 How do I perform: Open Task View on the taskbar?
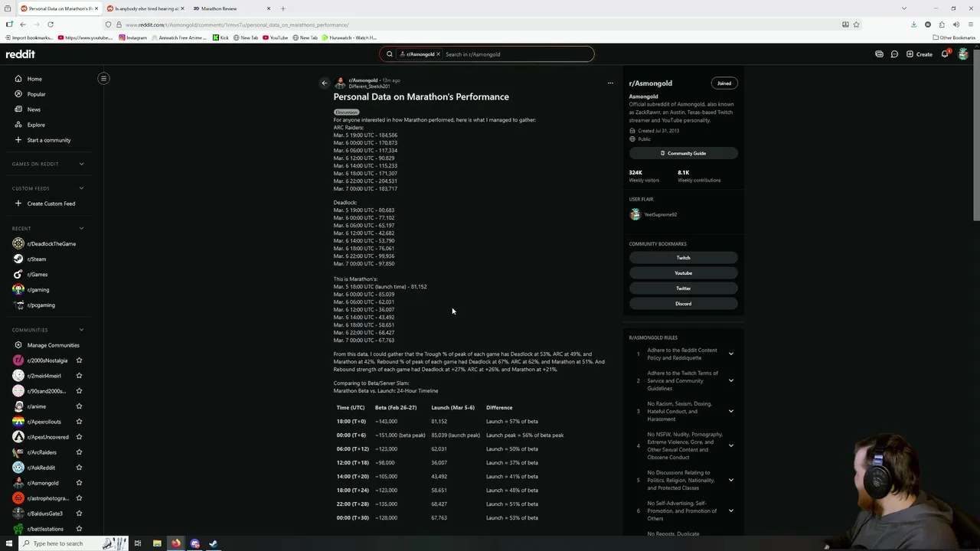pos(138,543)
